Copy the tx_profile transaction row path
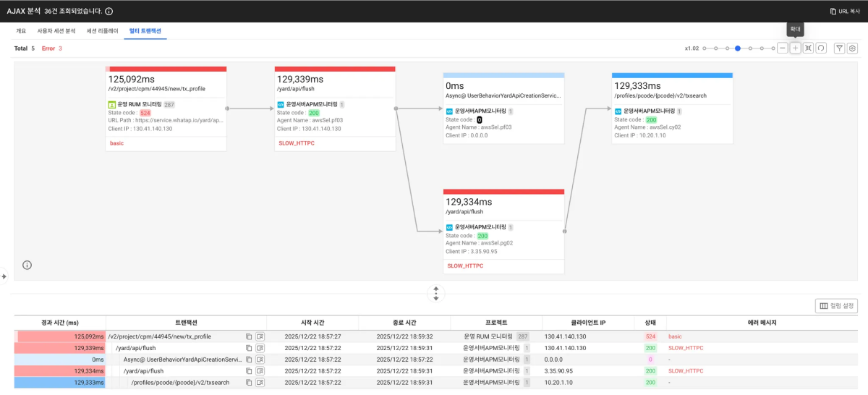 click(x=248, y=336)
